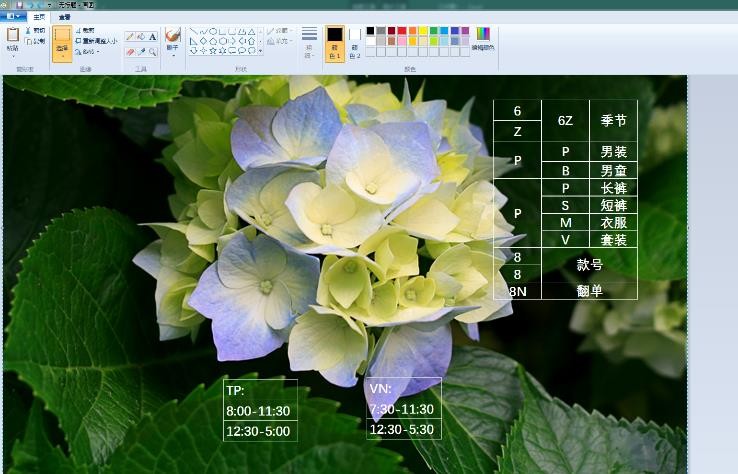The height and width of the screenshot is (474, 738).
Task: Click the '8N' table cell on canvas
Action: 517,291
